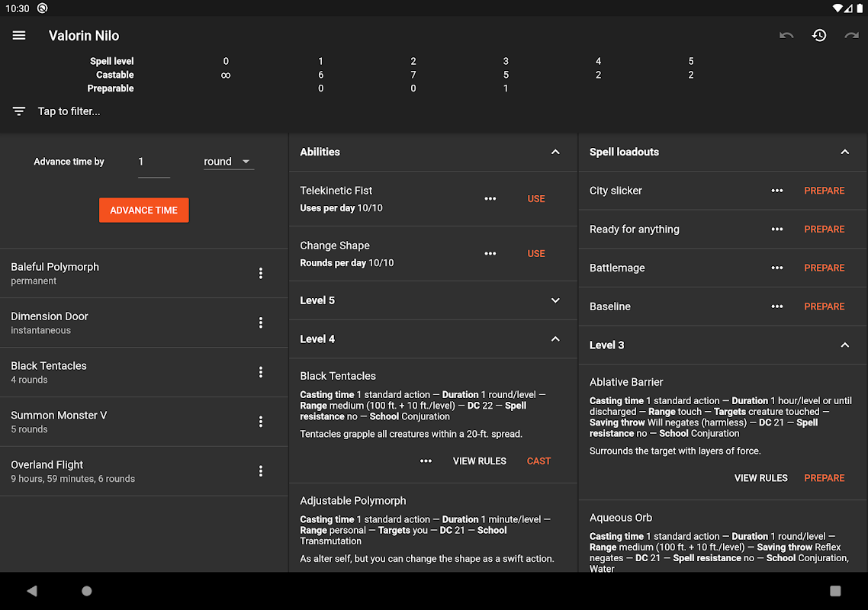Open the hamburger navigation menu
This screenshot has height=610, width=868.
click(x=19, y=36)
